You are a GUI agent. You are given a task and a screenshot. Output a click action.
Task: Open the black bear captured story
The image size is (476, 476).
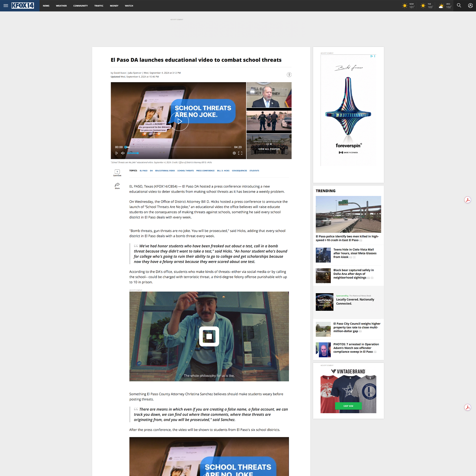[354, 274]
